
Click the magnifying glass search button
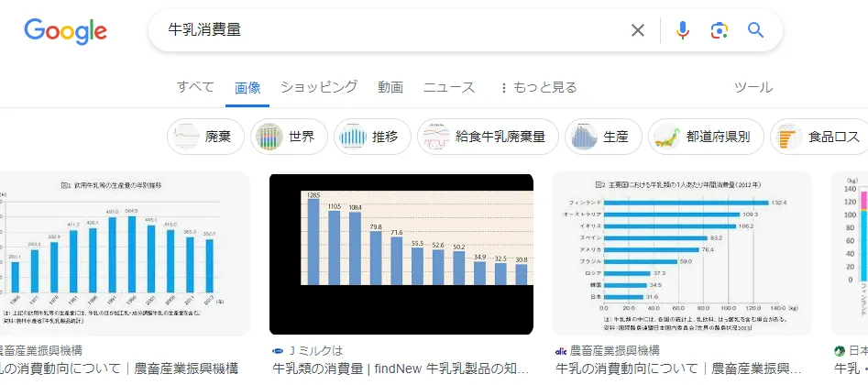(x=755, y=30)
